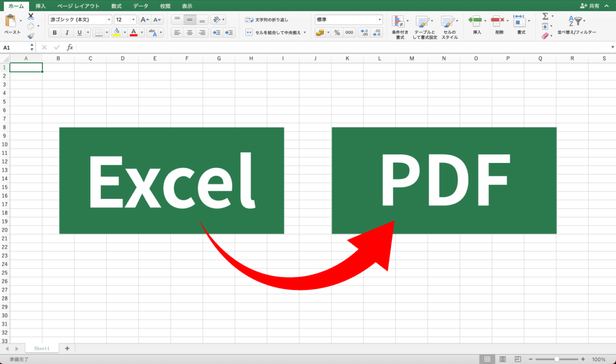The height and width of the screenshot is (364, 616).
Task: Click the Copy icon
Action: (31, 26)
